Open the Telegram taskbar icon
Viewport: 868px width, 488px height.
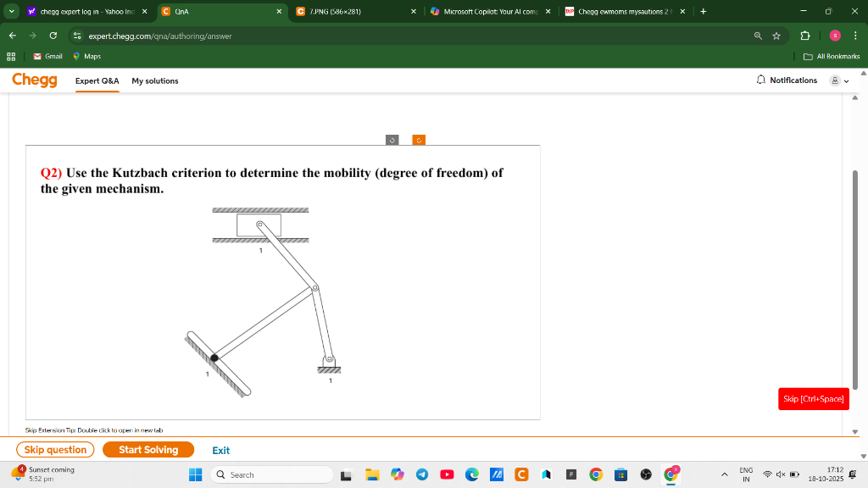coord(422,474)
